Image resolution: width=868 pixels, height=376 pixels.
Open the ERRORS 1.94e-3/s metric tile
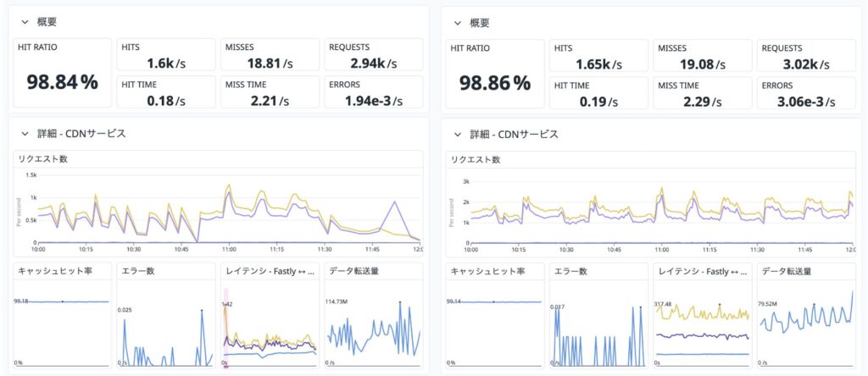(373, 92)
